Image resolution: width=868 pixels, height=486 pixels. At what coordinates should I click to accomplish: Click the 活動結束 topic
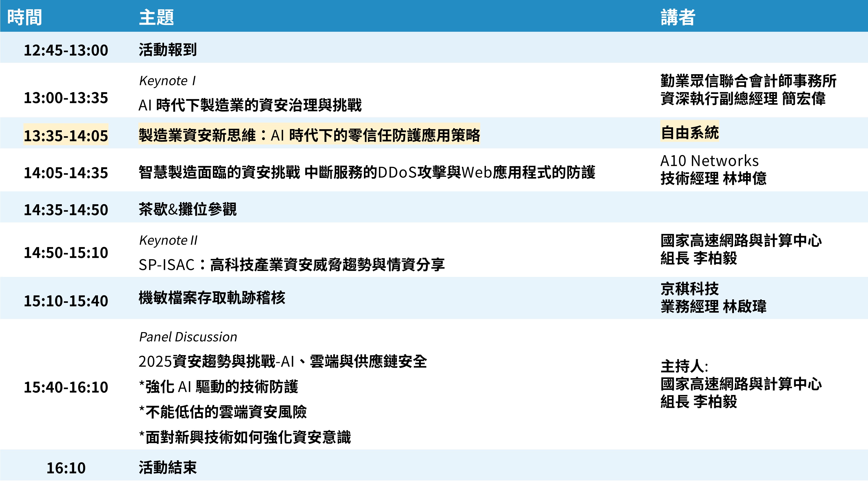(168, 467)
